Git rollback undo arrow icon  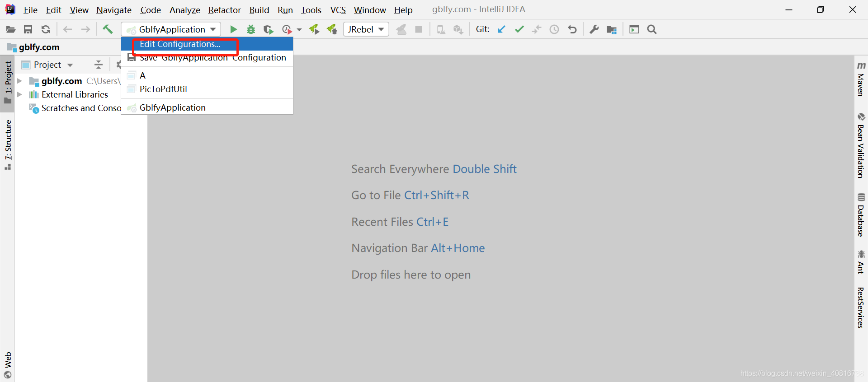pos(572,29)
